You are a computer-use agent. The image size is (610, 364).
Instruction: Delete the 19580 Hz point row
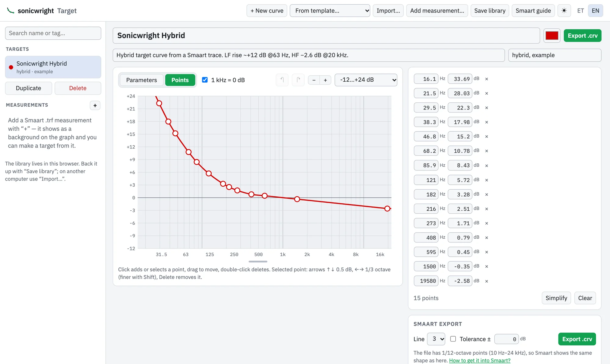tap(486, 281)
